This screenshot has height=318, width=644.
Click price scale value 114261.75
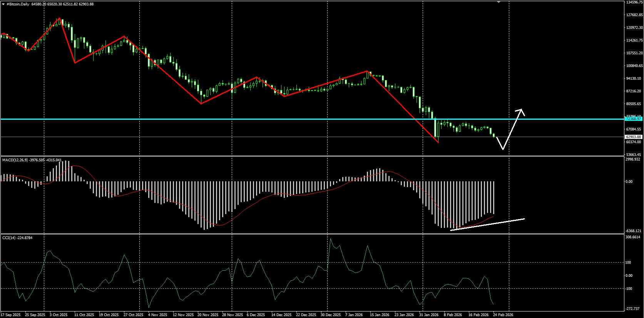point(634,40)
